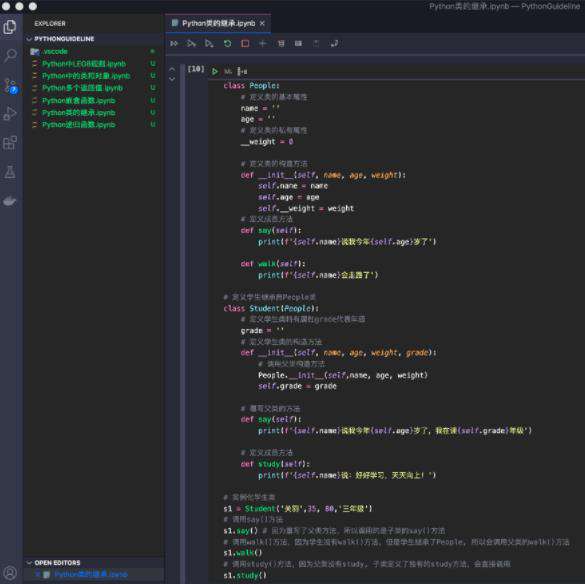The image size is (585, 584).
Task: Open the Extensions view
Action: 10,143
